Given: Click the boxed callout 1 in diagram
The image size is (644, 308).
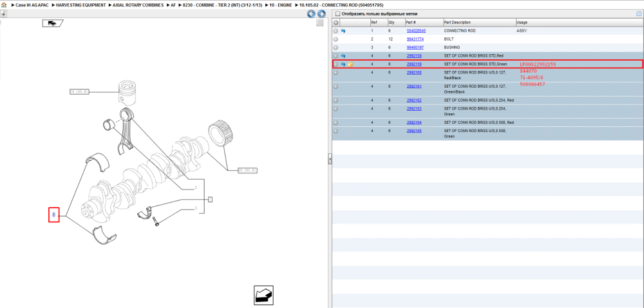Looking at the screenshot, I should pyautogui.click(x=210, y=200).
